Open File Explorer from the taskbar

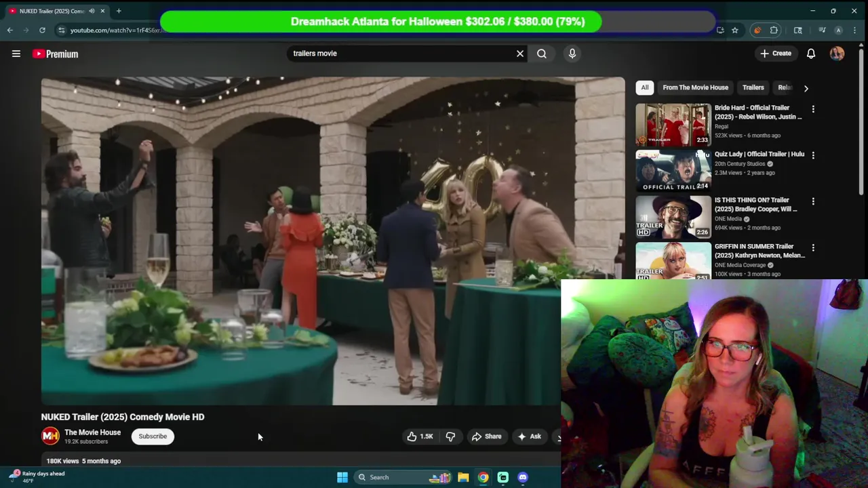(463, 477)
